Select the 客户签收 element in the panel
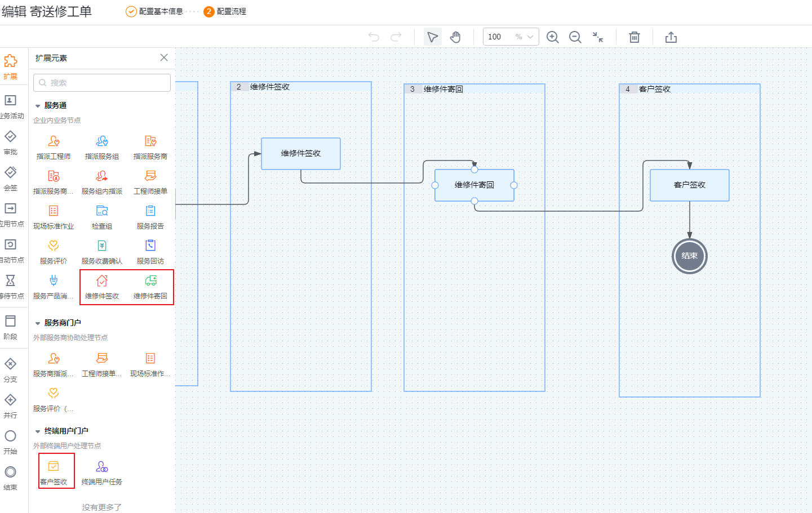The width and height of the screenshot is (812, 513). click(54, 472)
